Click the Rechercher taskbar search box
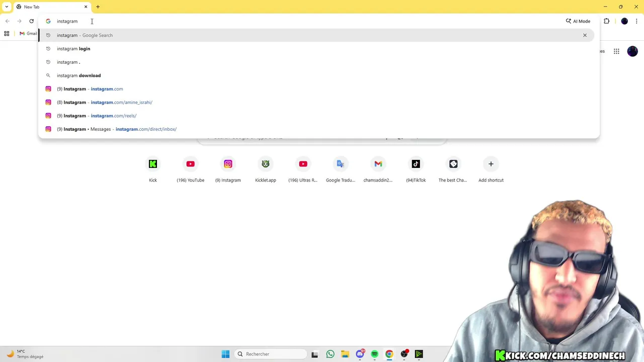The image size is (644, 362). click(271, 354)
